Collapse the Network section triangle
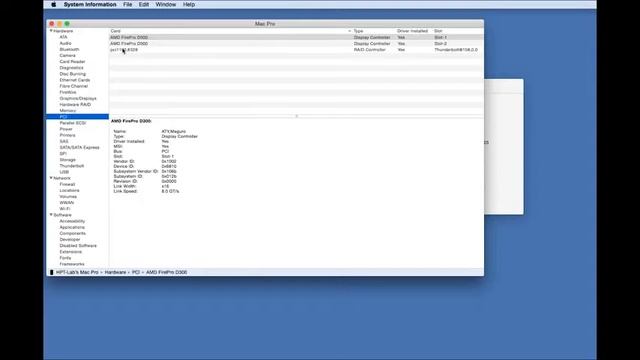640x360 pixels. (x=51, y=178)
